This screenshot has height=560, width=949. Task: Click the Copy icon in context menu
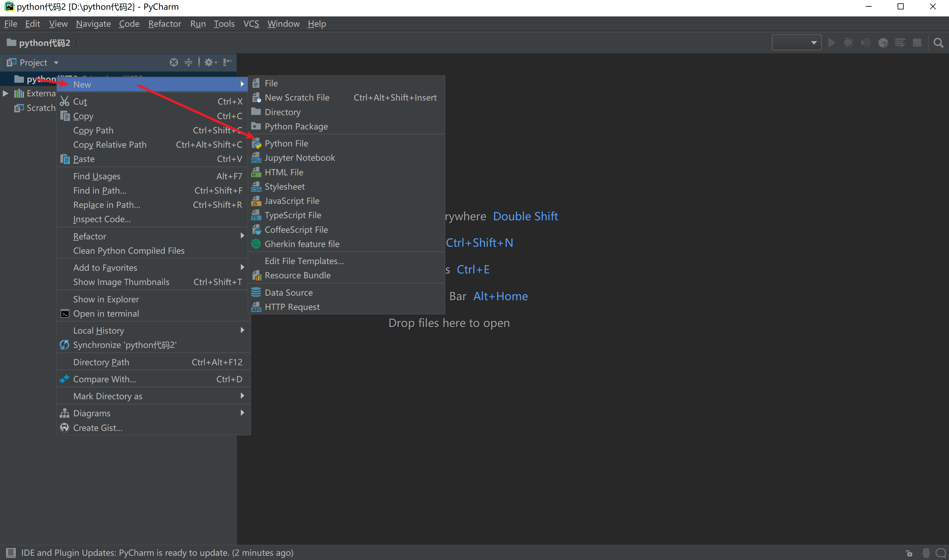[64, 116]
